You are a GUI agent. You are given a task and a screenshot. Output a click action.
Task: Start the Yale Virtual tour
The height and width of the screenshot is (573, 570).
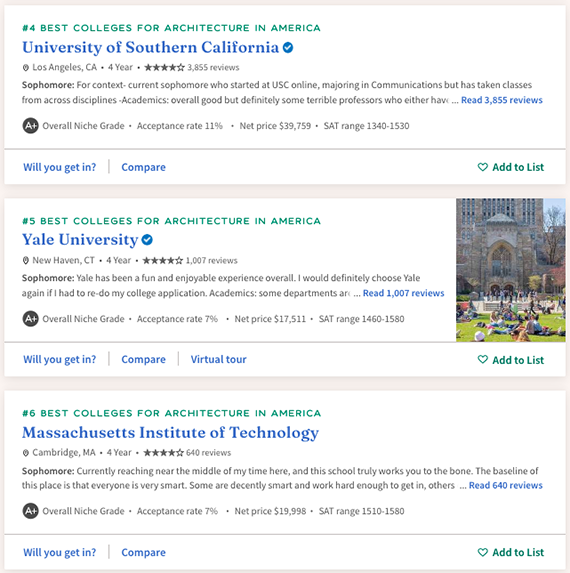click(x=218, y=360)
